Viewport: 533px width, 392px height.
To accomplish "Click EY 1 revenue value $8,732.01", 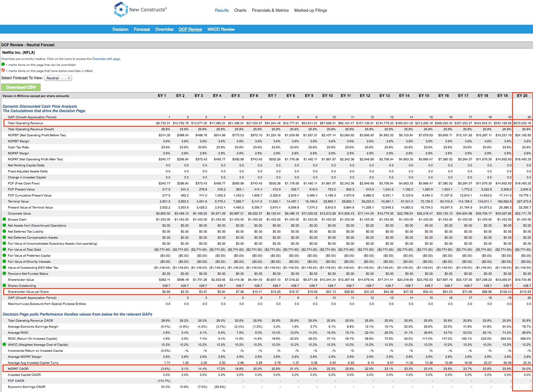I will [163, 123].
